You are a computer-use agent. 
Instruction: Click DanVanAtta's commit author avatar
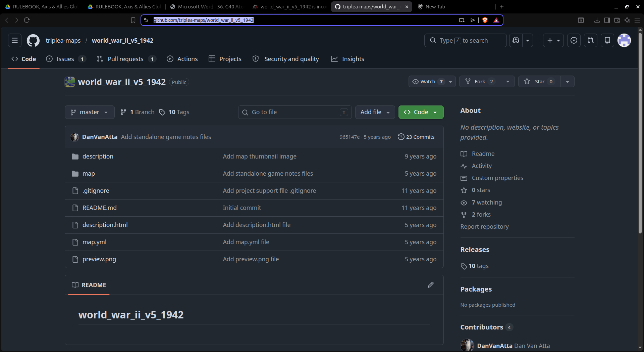pos(74,137)
